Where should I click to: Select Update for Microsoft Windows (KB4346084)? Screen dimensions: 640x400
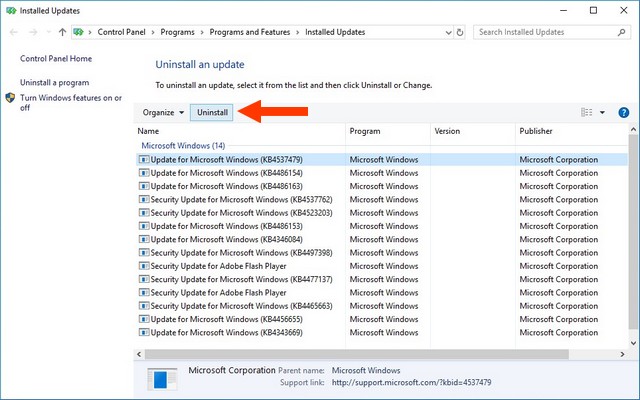(382, 239)
